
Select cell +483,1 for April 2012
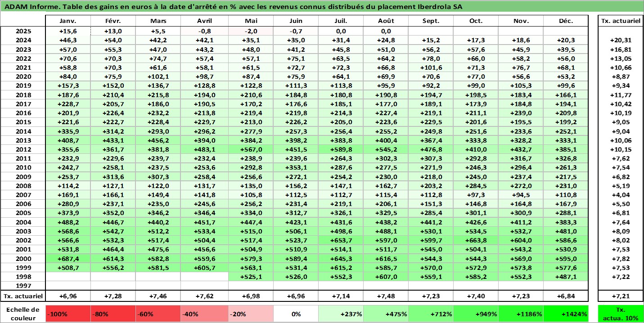(x=205, y=149)
